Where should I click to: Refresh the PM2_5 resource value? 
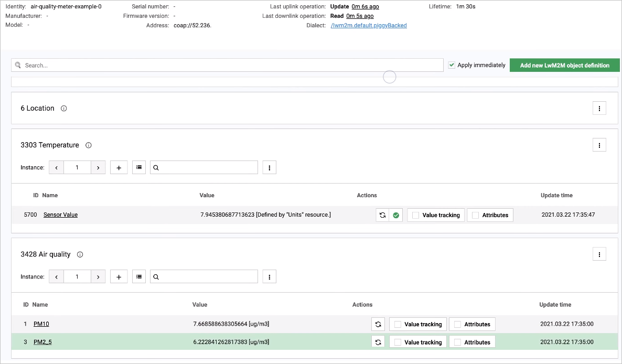pos(378,342)
